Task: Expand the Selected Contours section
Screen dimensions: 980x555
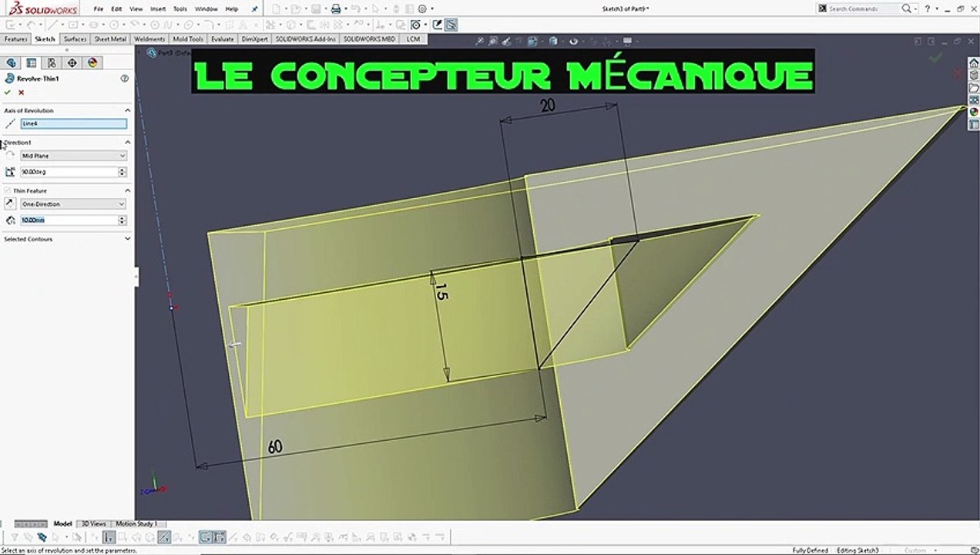Action: [x=128, y=239]
